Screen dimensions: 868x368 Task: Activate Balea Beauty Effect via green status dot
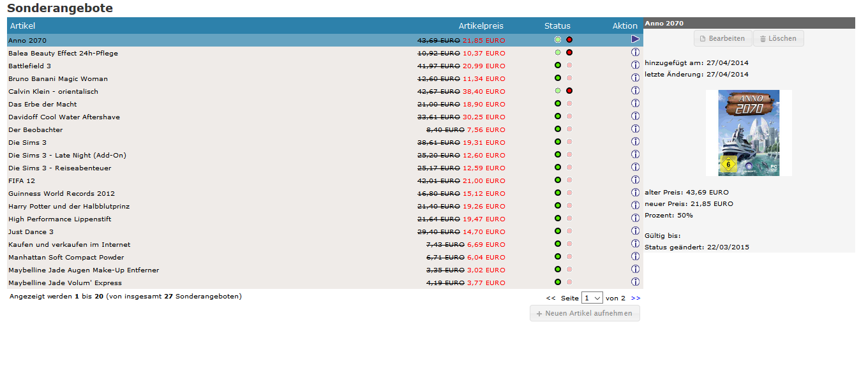[x=558, y=52]
